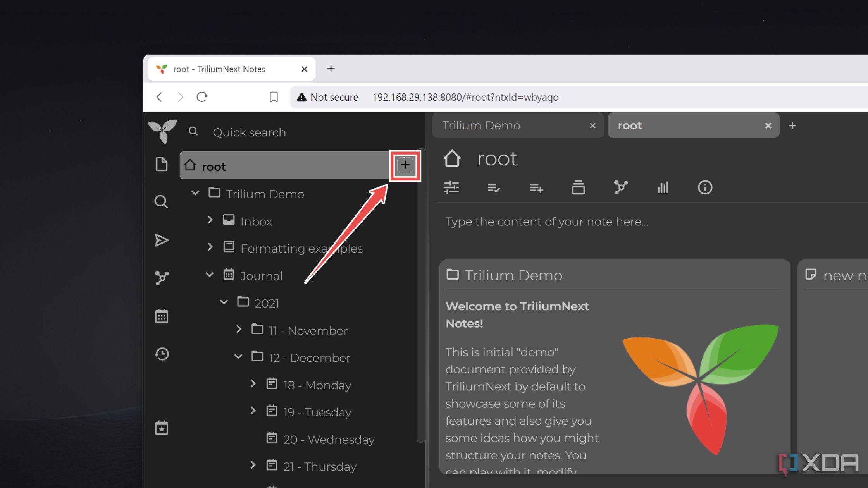Close the Trilium Demo note tab
The width and height of the screenshot is (868, 488).
(592, 125)
